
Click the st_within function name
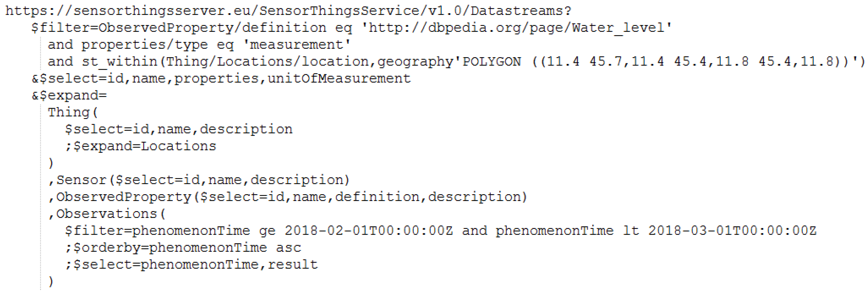pos(119,62)
